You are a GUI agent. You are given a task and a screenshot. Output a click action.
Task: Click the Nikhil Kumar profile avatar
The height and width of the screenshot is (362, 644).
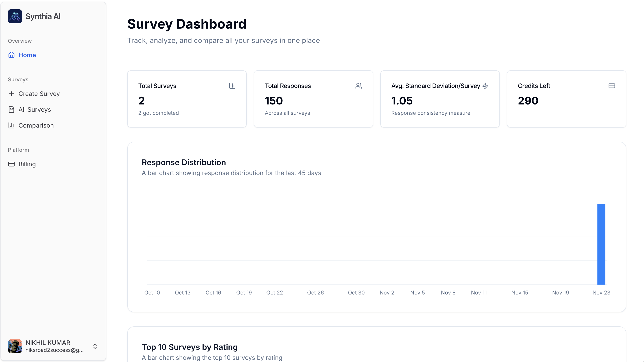[x=15, y=346]
